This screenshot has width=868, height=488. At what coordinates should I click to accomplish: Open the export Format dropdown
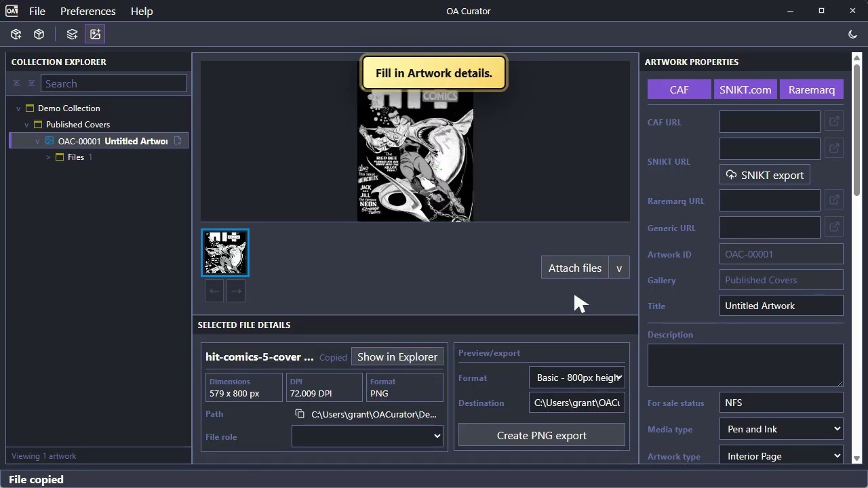(x=576, y=378)
